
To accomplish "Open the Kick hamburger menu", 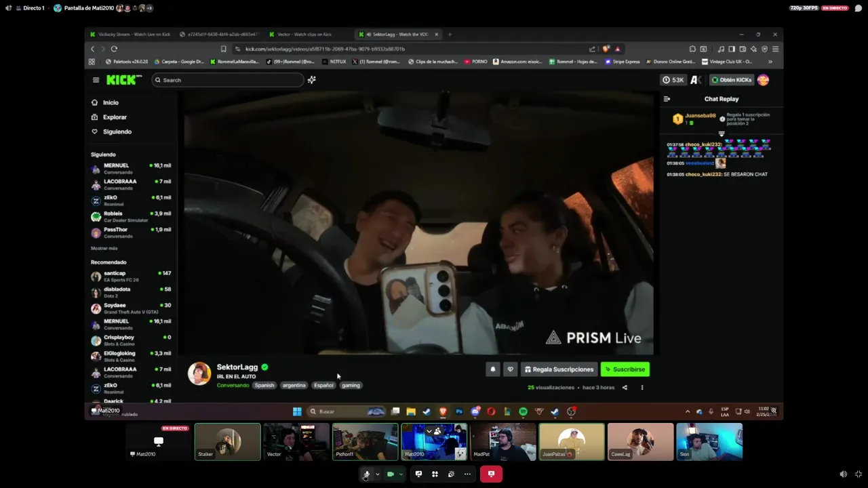I will [96, 80].
